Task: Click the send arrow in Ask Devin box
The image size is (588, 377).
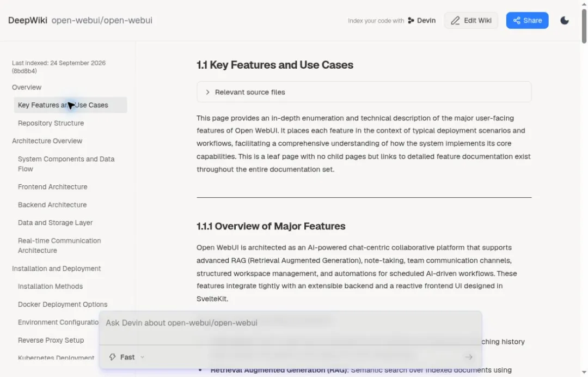Action: [469, 357]
